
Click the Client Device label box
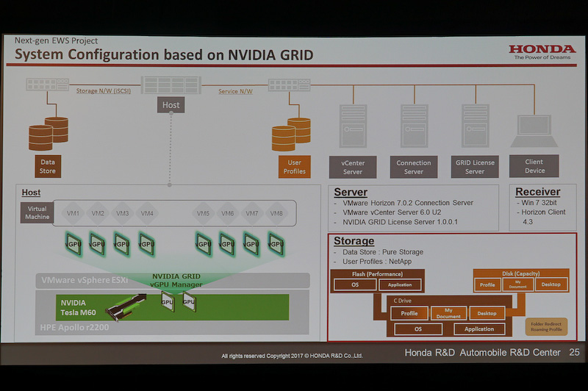(534, 166)
